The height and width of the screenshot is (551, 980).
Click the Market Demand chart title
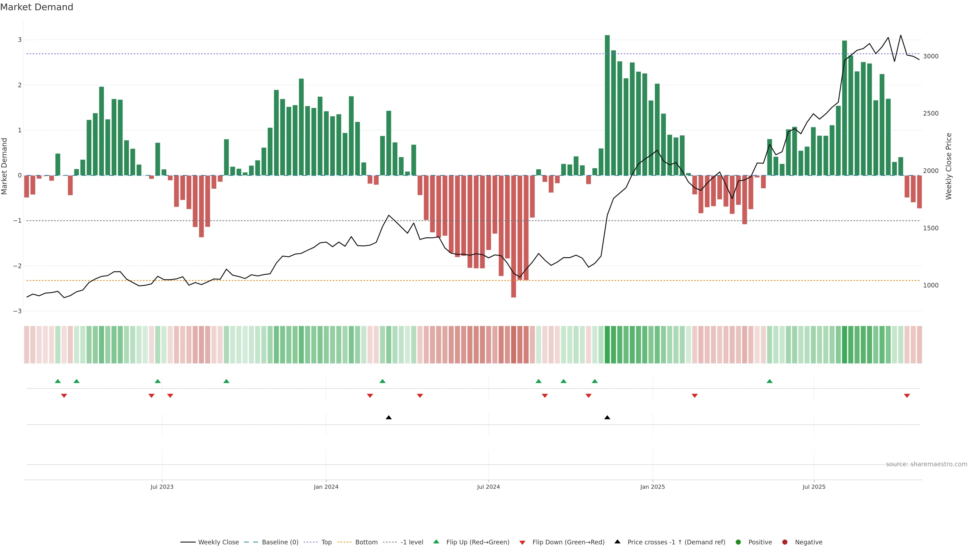(x=36, y=7)
